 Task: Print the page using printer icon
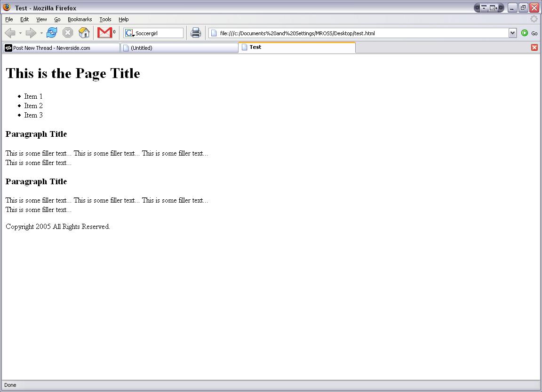[x=196, y=33]
